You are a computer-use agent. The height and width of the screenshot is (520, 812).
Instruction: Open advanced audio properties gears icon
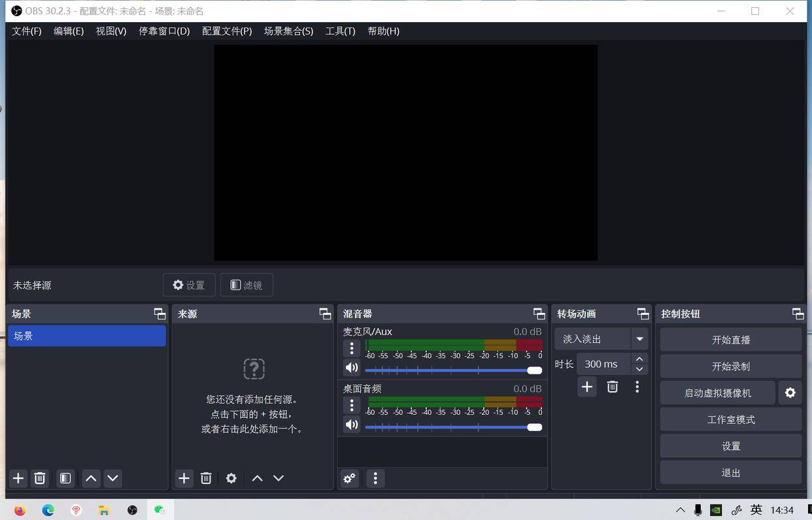point(350,478)
